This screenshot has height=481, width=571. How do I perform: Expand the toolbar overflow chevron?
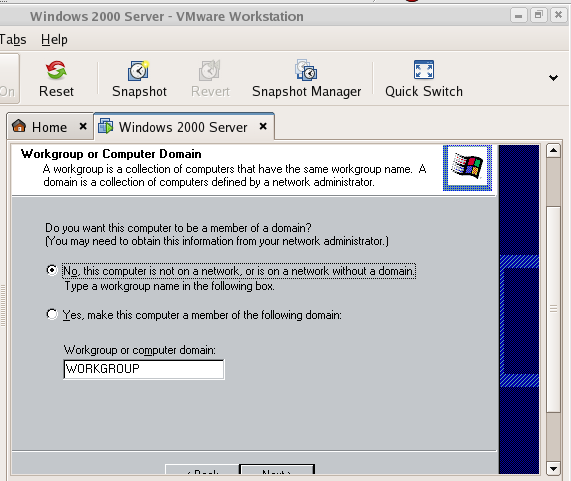tap(554, 78)
